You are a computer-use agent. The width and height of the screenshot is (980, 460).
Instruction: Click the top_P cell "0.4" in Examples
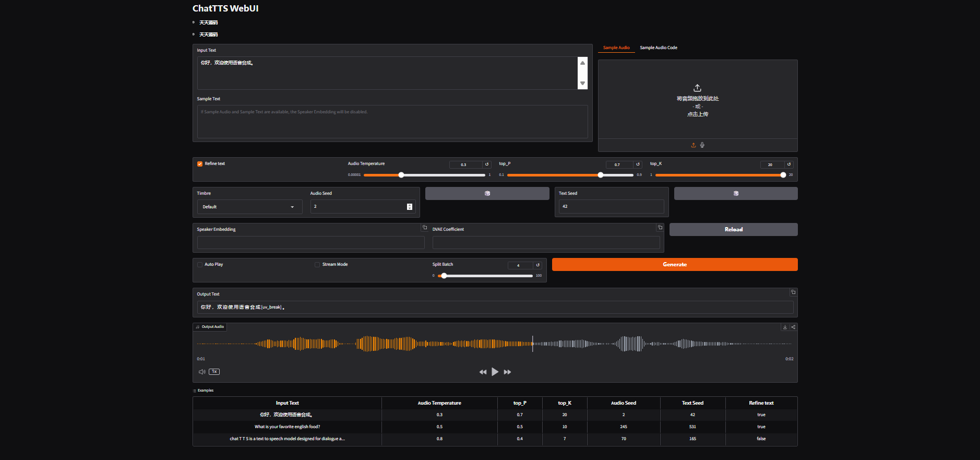pyautogui.click(x=520, y=439)
